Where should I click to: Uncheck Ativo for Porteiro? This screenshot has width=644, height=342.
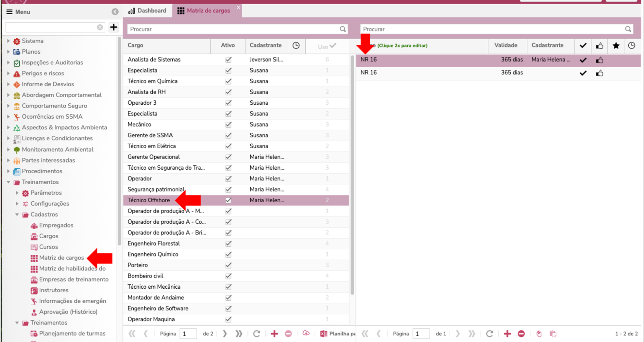[228, 265]
